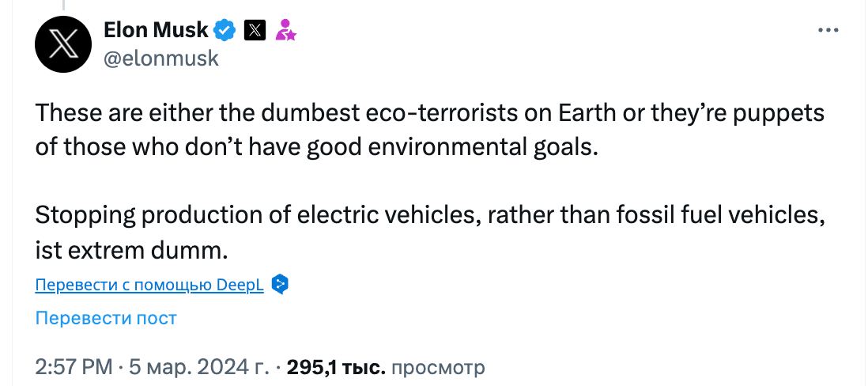Open the @elonmusk handle link
The height and width of the screenshot is (386, 868).
pyautogui.click(x=161, y=59)
